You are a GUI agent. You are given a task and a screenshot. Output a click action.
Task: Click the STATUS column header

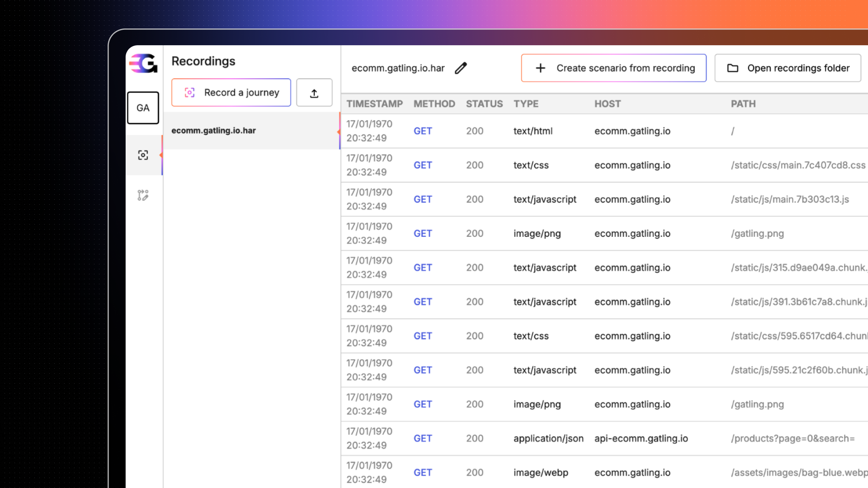pos(484,104)
